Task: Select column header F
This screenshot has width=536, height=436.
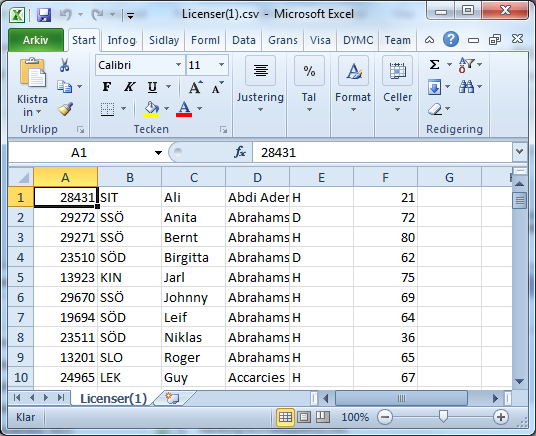Action: pos(385,177)
